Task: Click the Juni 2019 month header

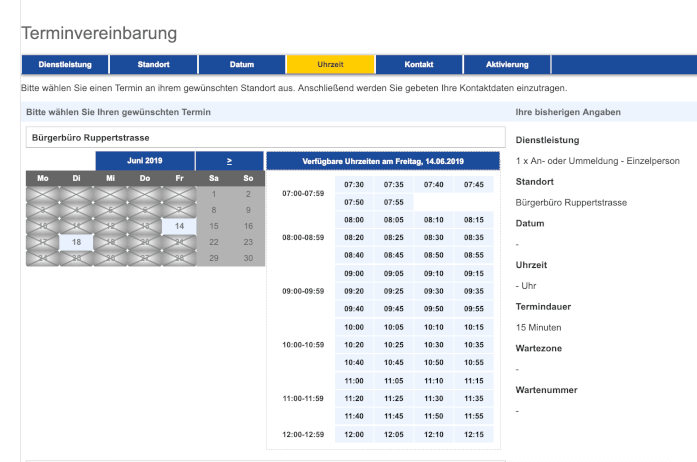Action: tap(144, 161)
